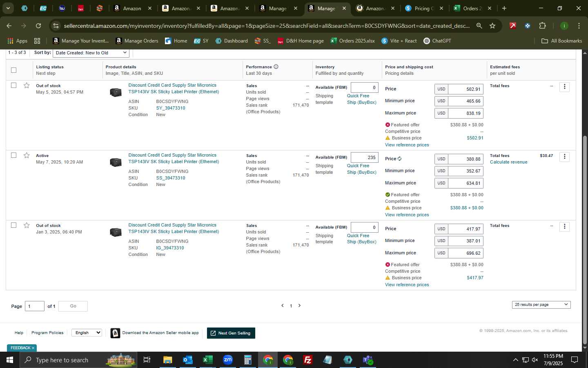Open Zoom from the Windows taskbar
The image size is (588, 368).
point(227,360)
